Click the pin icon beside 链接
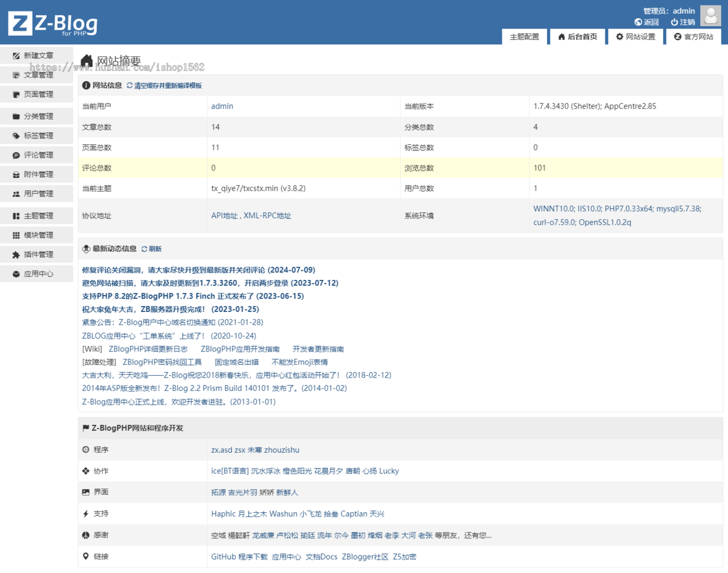The width and height of the screenshot is (728, 573). point(86,557)
